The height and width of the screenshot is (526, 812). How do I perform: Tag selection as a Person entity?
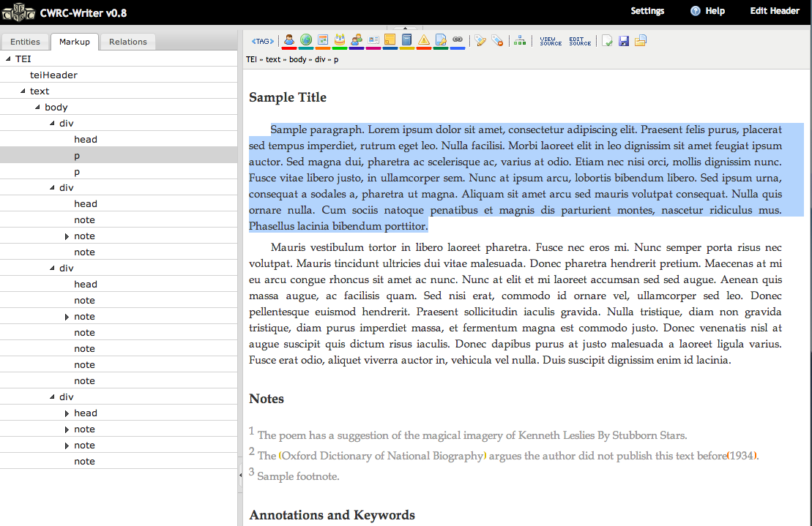point(289,40)
